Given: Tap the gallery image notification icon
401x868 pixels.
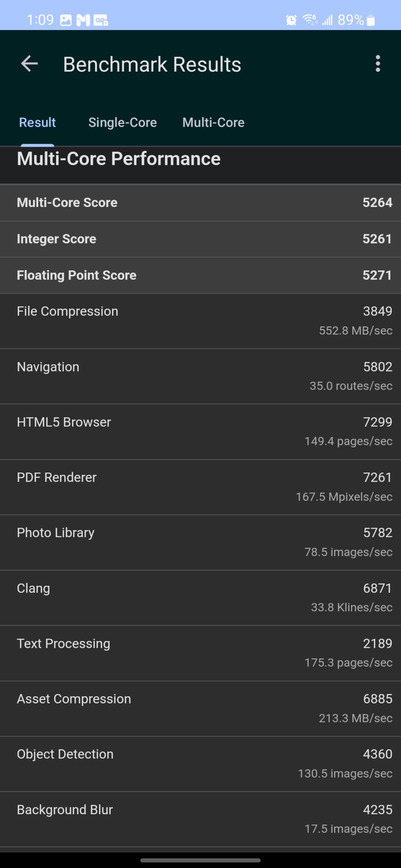Looking at the screenshot, I should (x=66, y=20).
